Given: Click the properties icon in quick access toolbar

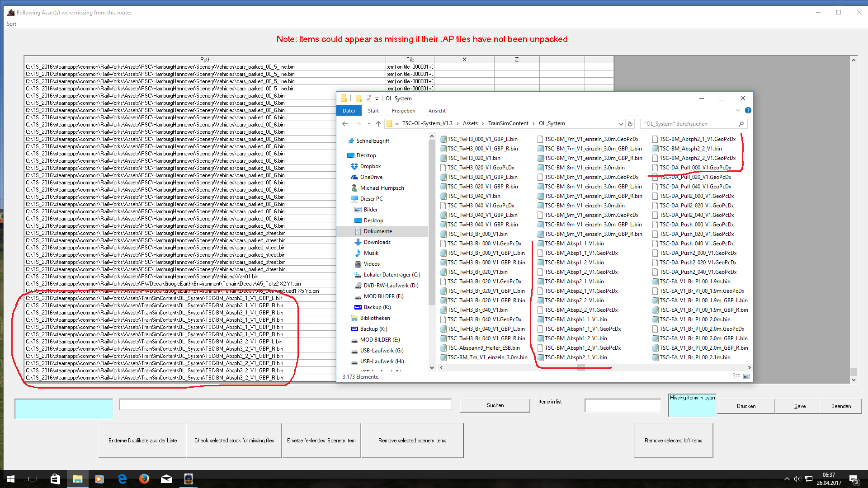Looking at the screenshot, I should [368, 99].
